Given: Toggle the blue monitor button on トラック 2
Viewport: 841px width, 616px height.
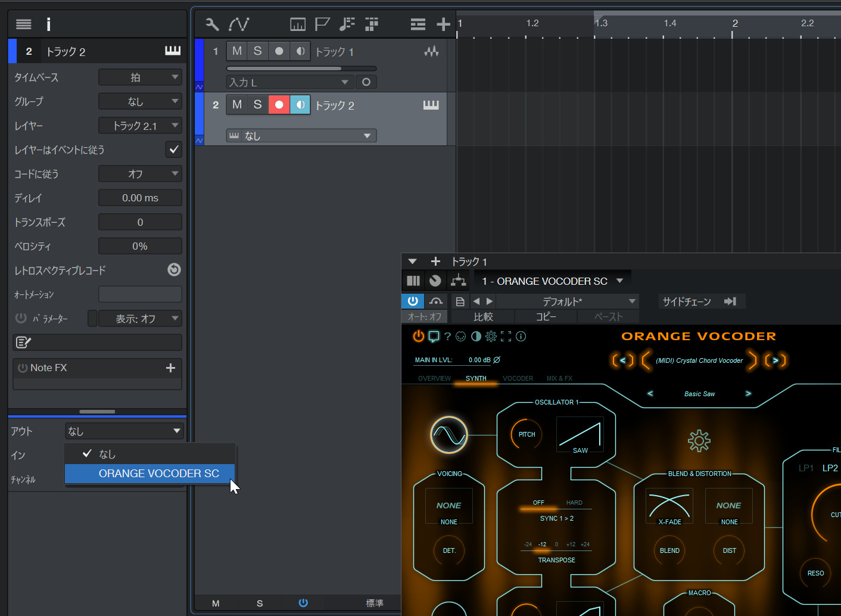Looking at the screenshot, I should [x=300, y=105].
